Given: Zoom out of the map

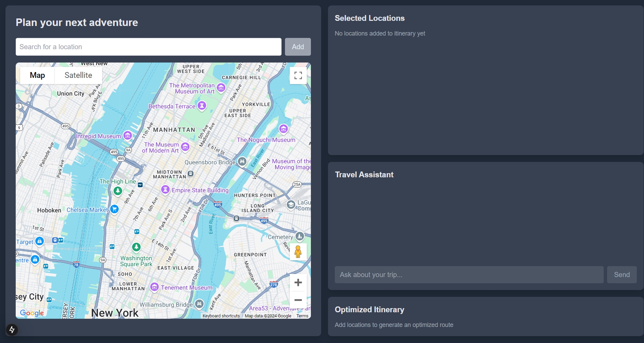Looking at the screenshot, I should coord(298,300).
